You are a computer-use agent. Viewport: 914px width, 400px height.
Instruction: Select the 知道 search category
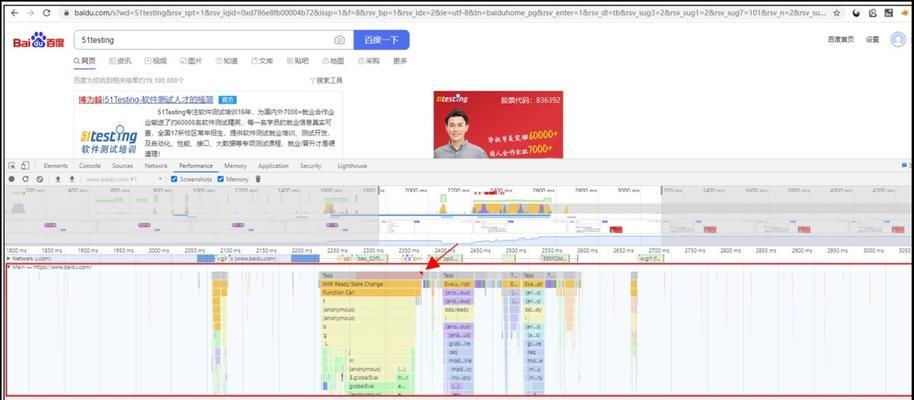(x=227, y=61)
